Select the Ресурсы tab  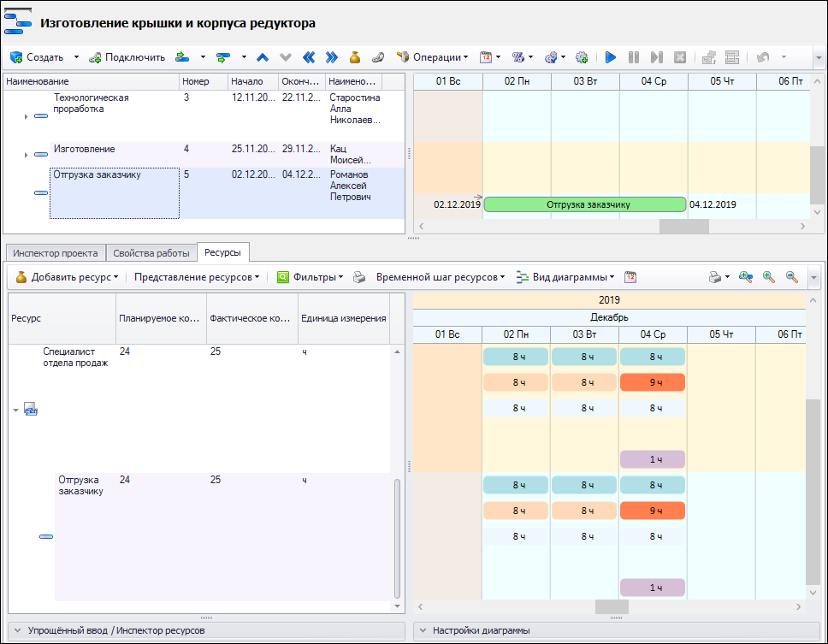(x=223, y=252)
